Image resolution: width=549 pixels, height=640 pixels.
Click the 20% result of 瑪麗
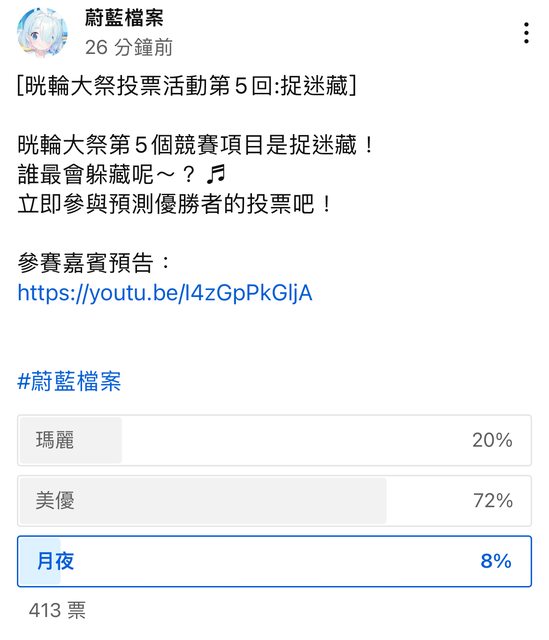(492, 440)
